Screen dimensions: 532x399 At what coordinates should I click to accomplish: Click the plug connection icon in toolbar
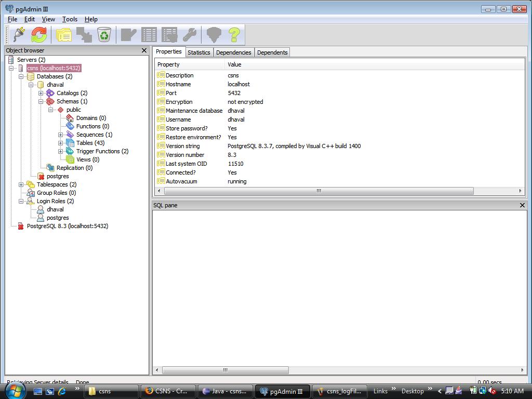tap(19, 35)
